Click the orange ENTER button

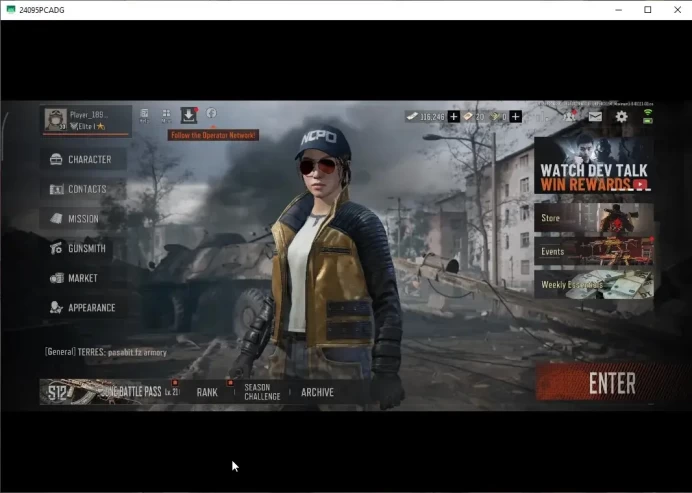[613, 382]
